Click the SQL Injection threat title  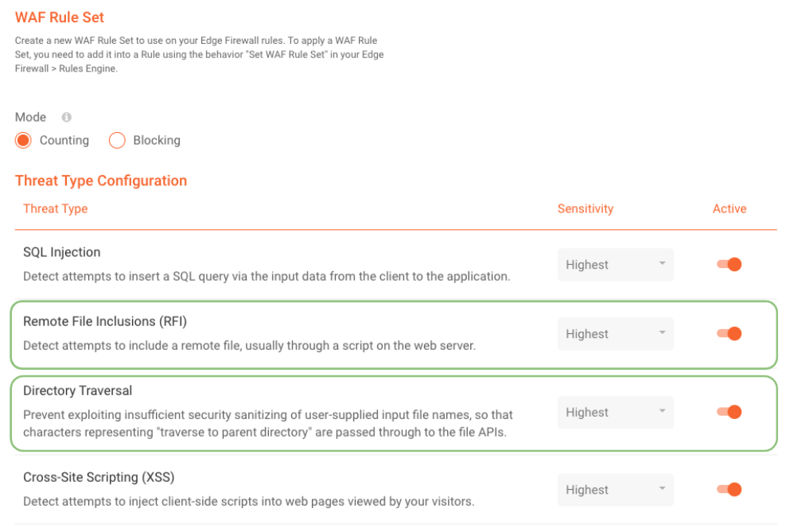click(x=62, y=252)
